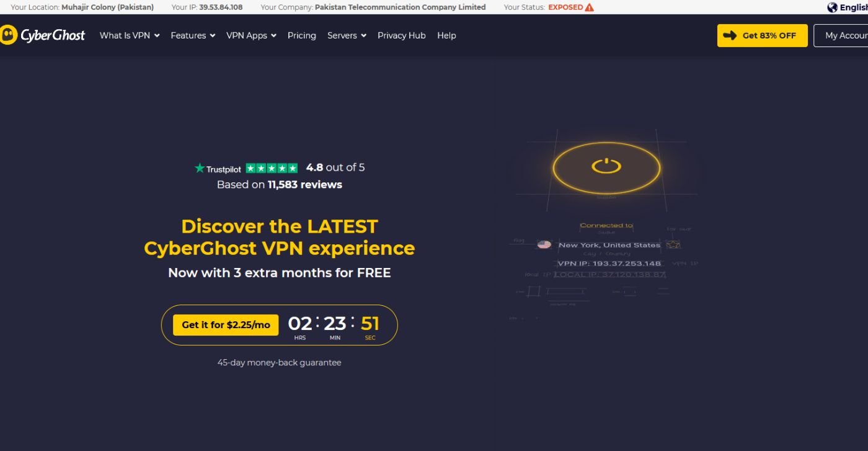Click LOCAL IP: 37.120.138.87 text
Image resolution: width=868 pixels, height=451 pixels.
(x=609, y=274)
